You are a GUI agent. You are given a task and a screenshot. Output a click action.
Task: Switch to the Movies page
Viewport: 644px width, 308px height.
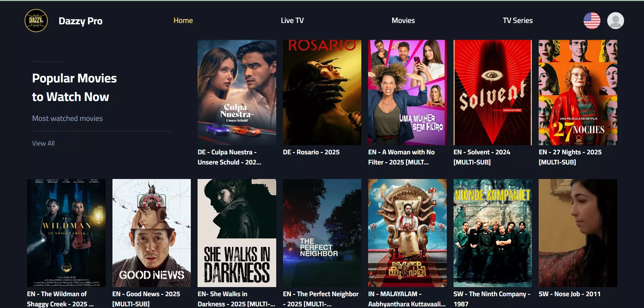(403, 21)
